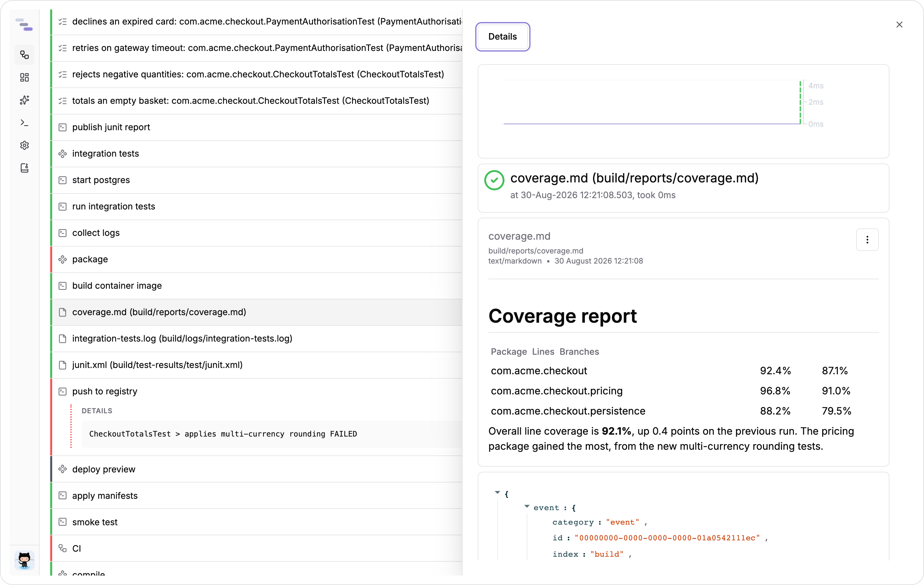Open the dashboards grid icon in sidebar
Image resolution: width=924 pixels, height=585 pixels.
(x=25, y=78)
